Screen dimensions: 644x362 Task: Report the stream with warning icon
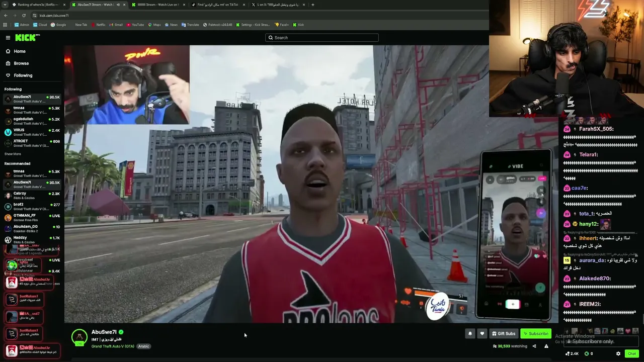pos(546,346)
